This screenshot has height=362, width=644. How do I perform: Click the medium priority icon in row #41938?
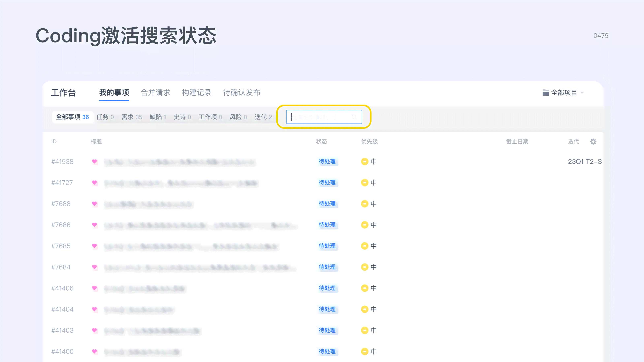(364, 162)
